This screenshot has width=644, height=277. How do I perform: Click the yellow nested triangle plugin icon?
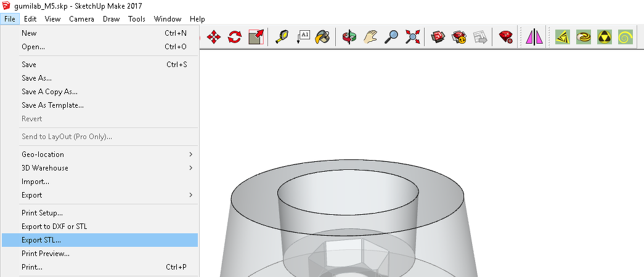pos(562,37)
